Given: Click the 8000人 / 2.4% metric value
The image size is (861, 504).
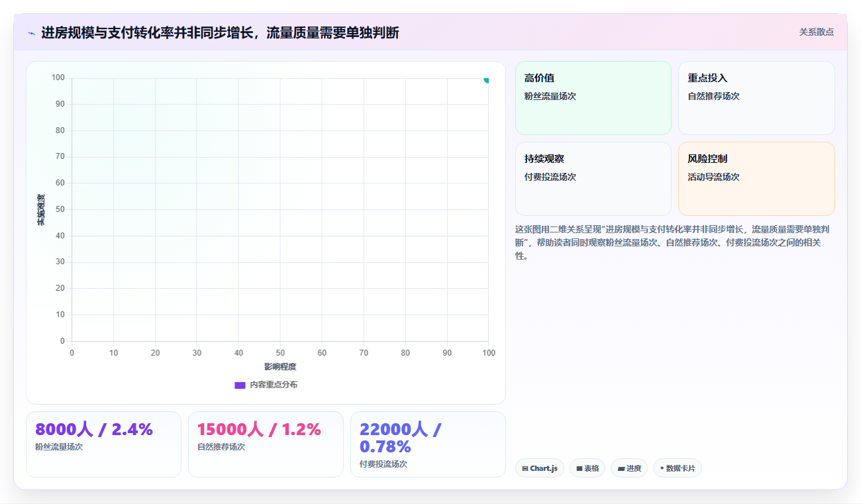Looking at the screenshot, I should 94,429.
